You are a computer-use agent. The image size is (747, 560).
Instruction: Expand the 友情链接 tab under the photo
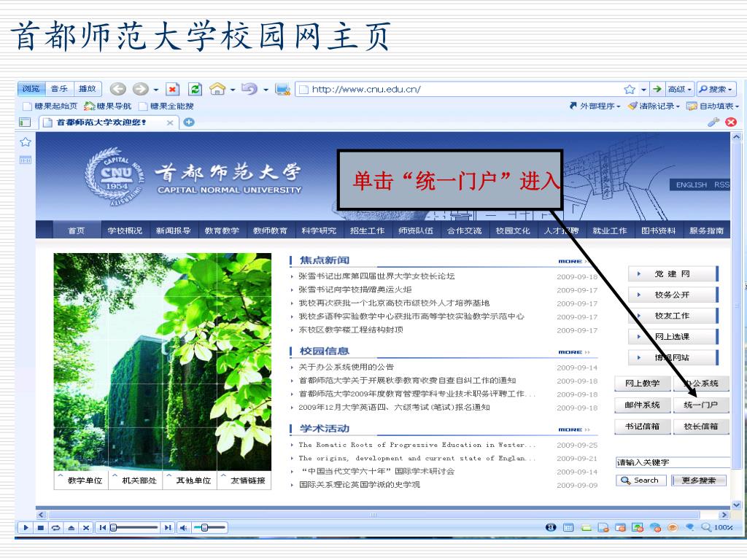[x=244, y=480]
